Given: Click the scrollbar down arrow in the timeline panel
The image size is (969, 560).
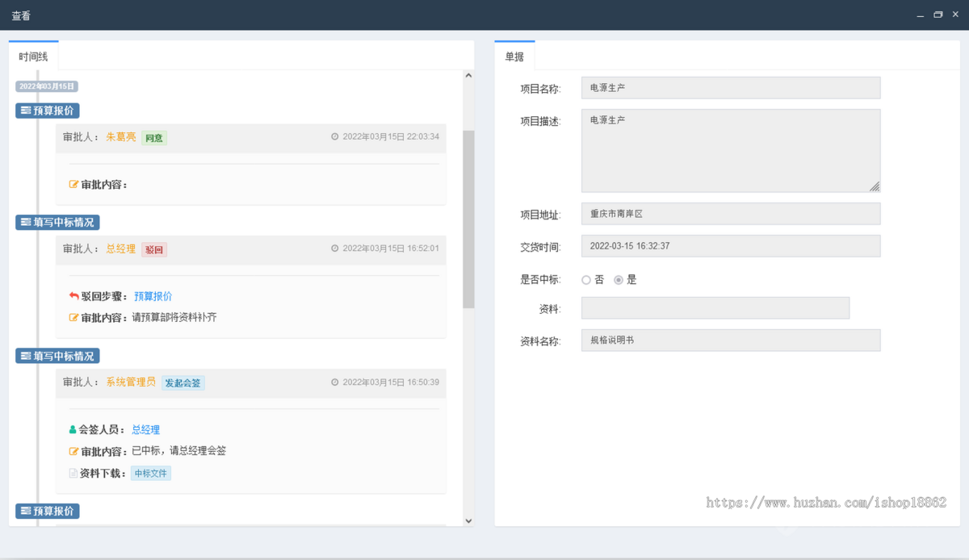Looking at the screenshot, I should [x=468, y=520].
